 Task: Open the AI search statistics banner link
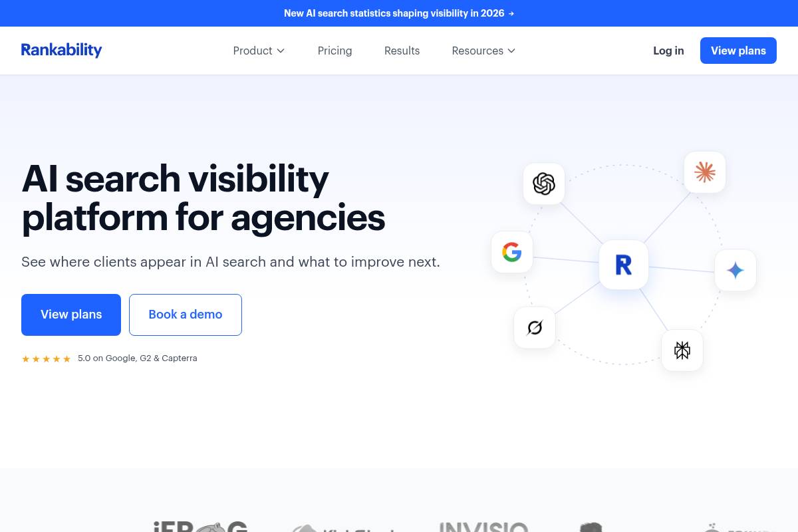[399, 13]
